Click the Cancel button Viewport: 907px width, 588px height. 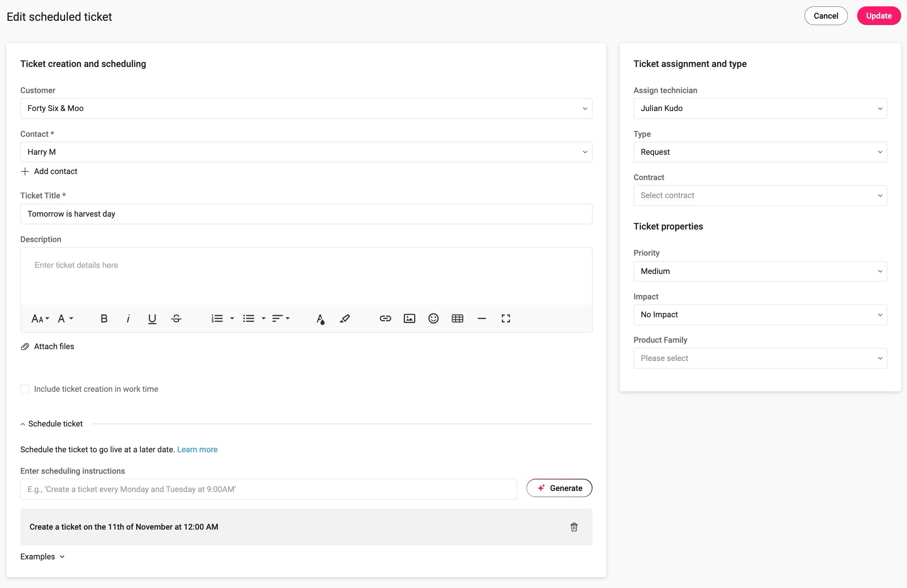pyautogui.click(x=826, y=16)
